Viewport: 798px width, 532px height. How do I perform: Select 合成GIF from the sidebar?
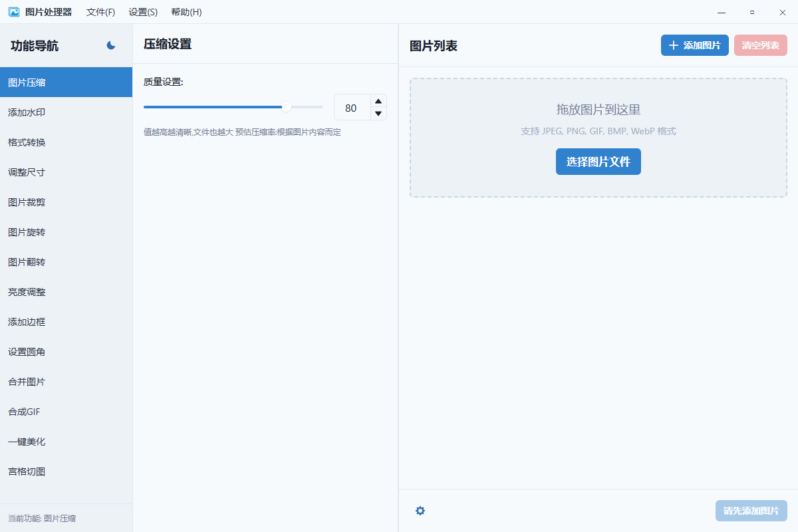pos(66,412)
